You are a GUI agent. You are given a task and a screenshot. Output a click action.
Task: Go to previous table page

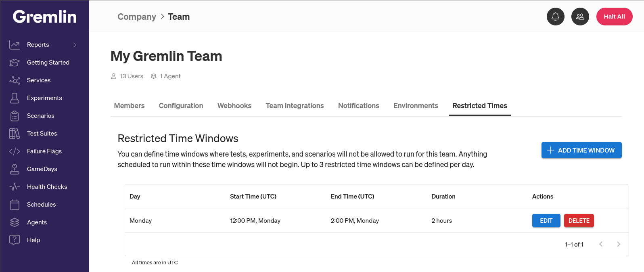[x=601, y=244]
